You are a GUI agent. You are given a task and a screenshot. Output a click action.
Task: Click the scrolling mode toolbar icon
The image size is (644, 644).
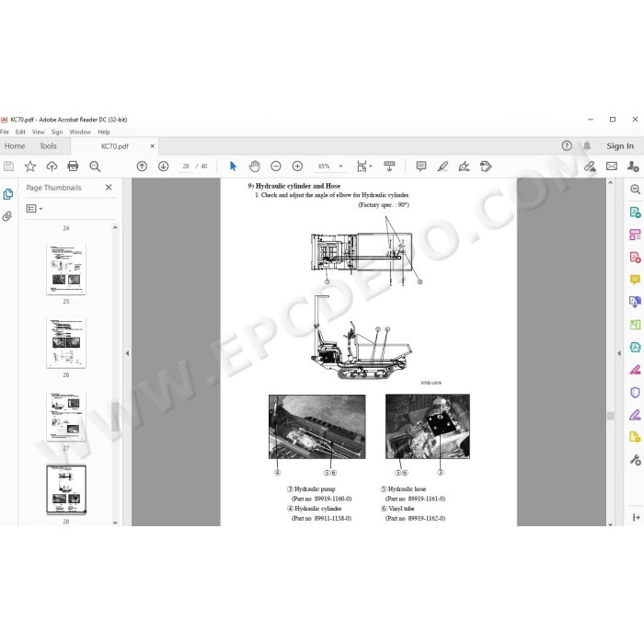click(389, 167)
